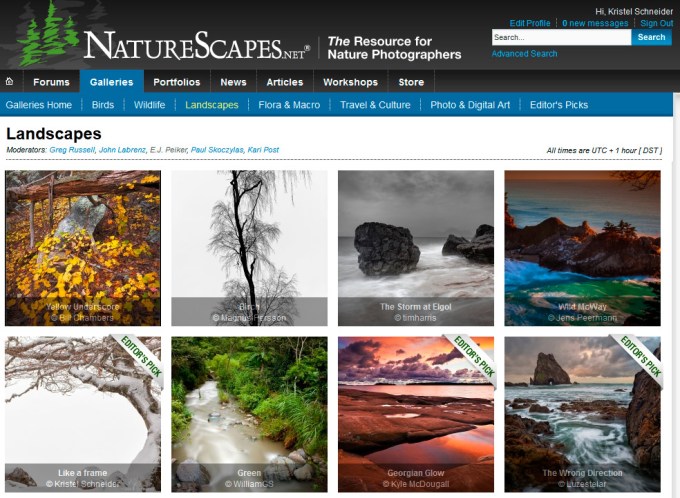Viewport: 680px width, 498px height.
Task: Click the Edit Profile link
Action: tap(530, 23)
